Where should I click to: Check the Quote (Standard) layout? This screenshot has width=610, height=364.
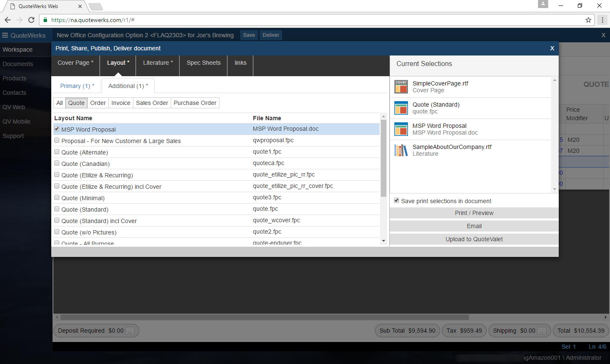pos(57,209)
